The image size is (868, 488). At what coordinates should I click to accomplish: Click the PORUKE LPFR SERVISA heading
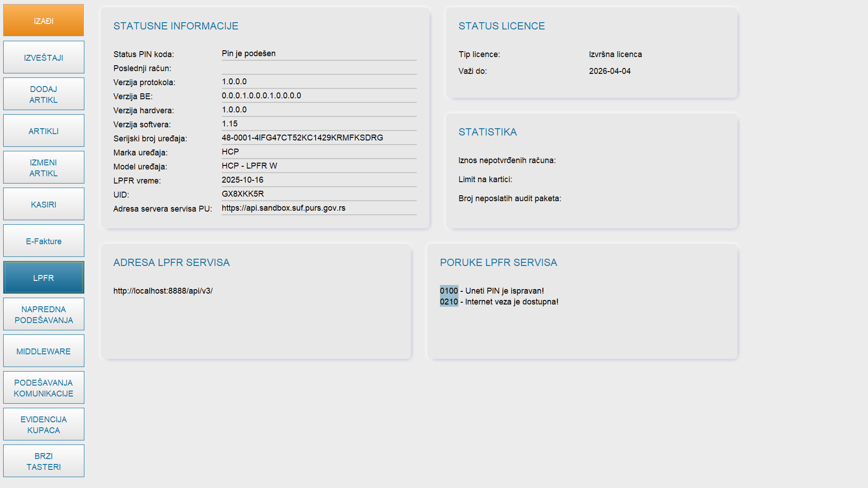point(498,262)
